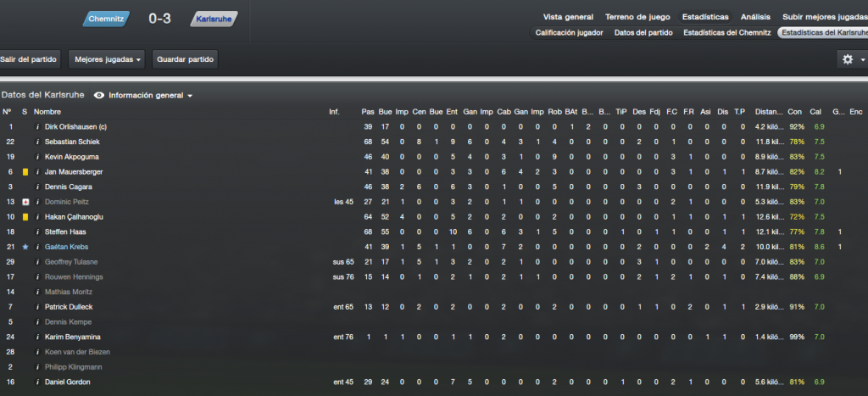Viewport: 868px width, 396px height.
Task: Sort the table by the Cal column header
Action: click(815, 112)
